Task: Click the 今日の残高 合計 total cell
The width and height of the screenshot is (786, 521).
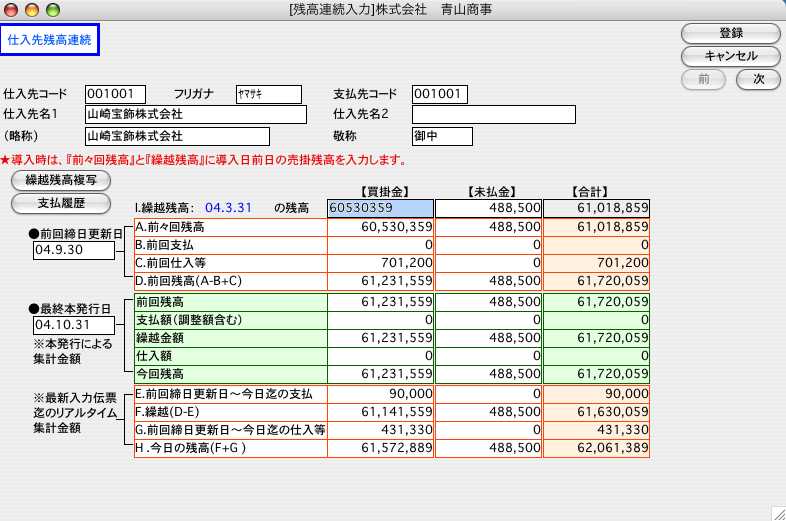Action: coord(596,447)
